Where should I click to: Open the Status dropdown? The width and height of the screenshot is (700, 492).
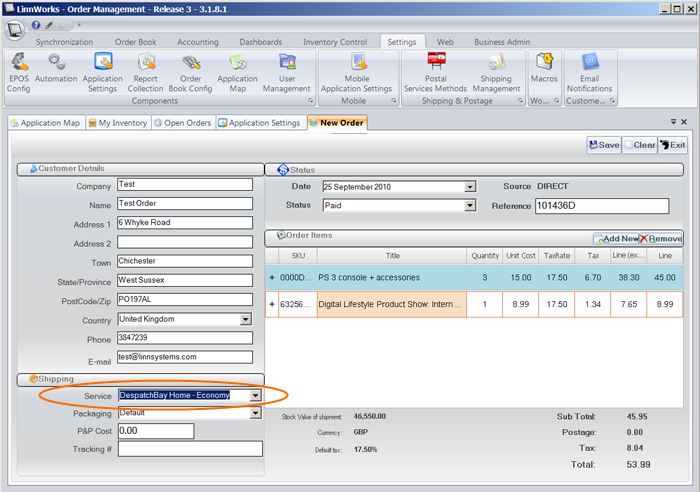(x=469, y=206)
